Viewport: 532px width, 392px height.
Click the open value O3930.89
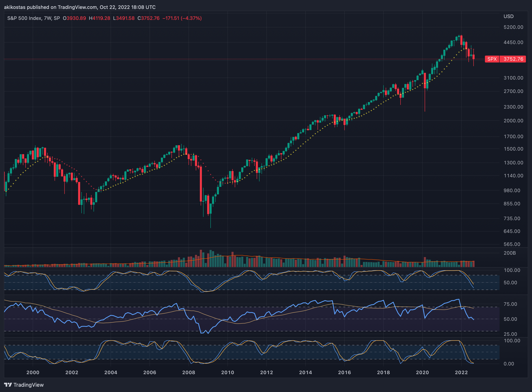point(74,18)
